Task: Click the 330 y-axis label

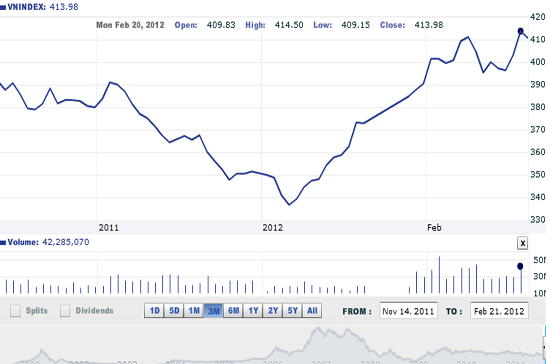Action: [538, 220]
